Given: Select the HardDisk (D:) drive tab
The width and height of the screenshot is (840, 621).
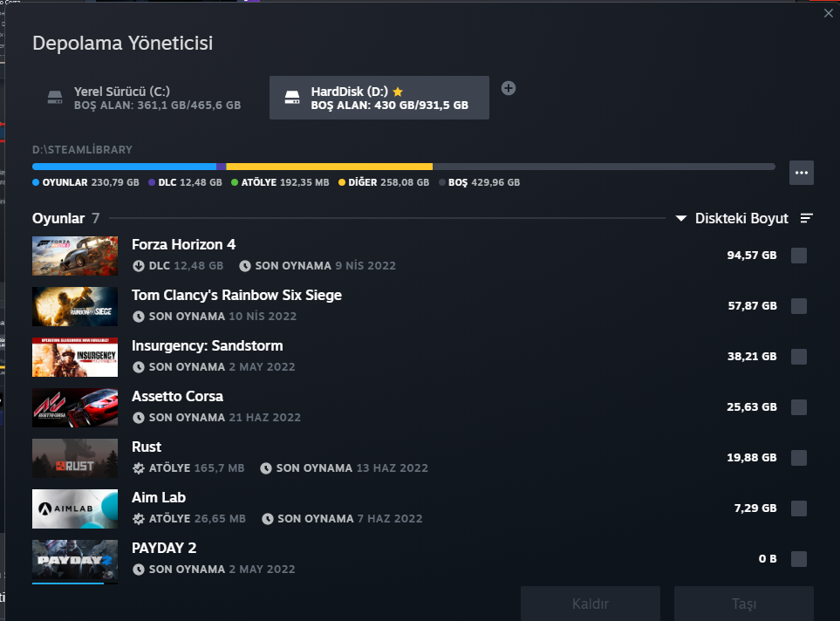Looking at the screenshot, I should [379, 98].
